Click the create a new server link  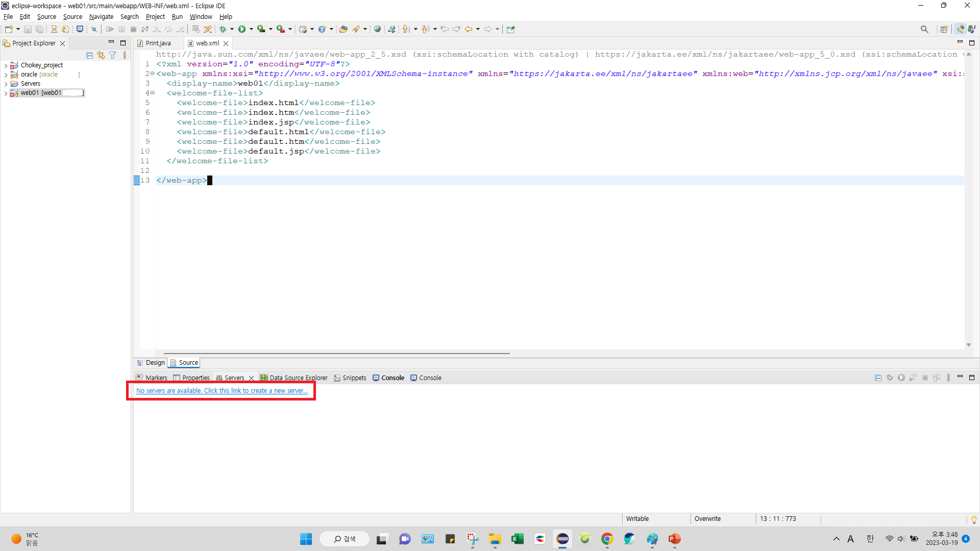point(222,391)
